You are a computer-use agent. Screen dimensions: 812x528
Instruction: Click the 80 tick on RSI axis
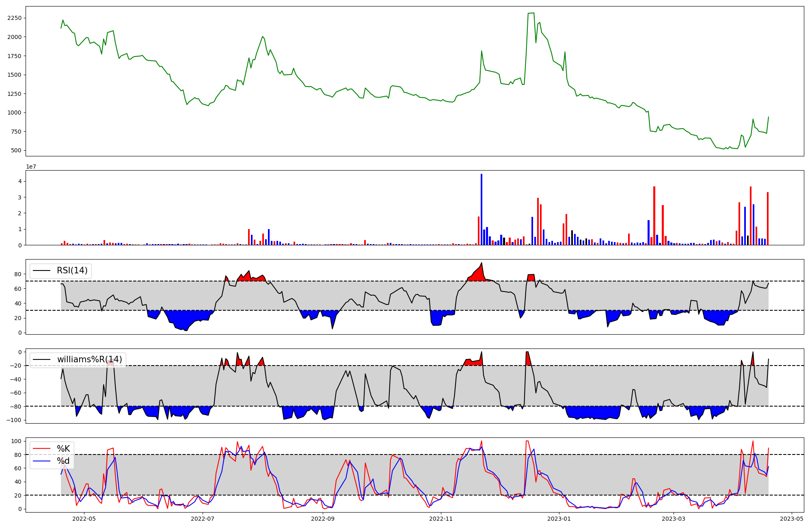(x=18, y=274)
